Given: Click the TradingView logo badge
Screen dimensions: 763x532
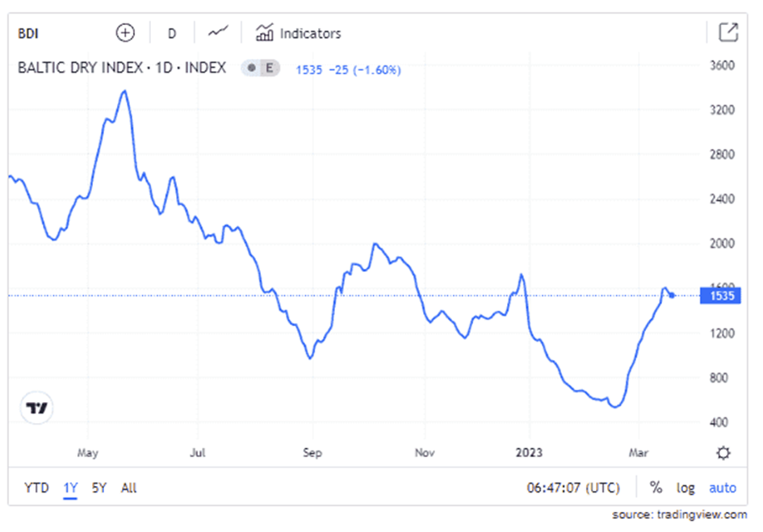Looking at the screenshot, I should [36, 408].
